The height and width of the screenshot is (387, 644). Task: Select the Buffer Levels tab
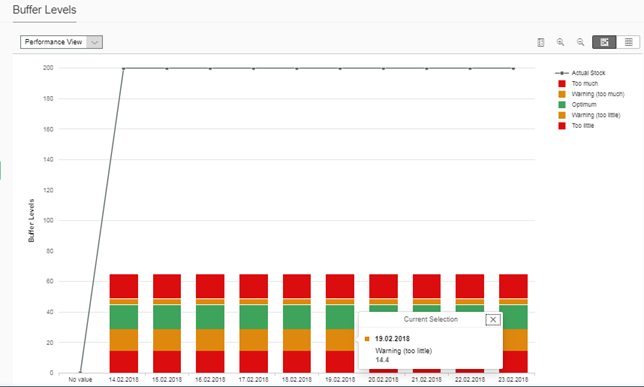pos(44,10)
